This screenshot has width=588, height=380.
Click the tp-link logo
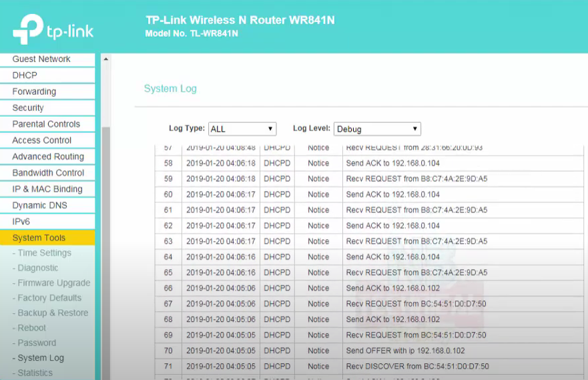tap(53, 29)
